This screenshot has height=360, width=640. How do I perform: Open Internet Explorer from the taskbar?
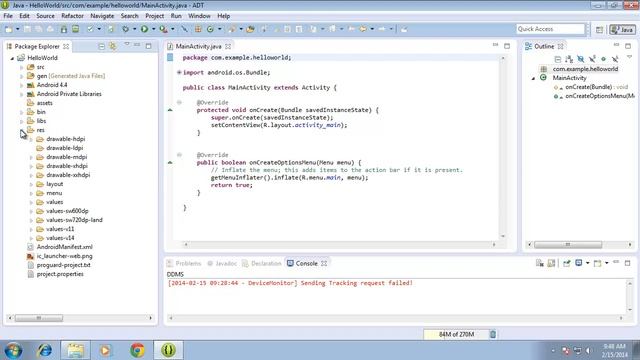click(44, 350)
